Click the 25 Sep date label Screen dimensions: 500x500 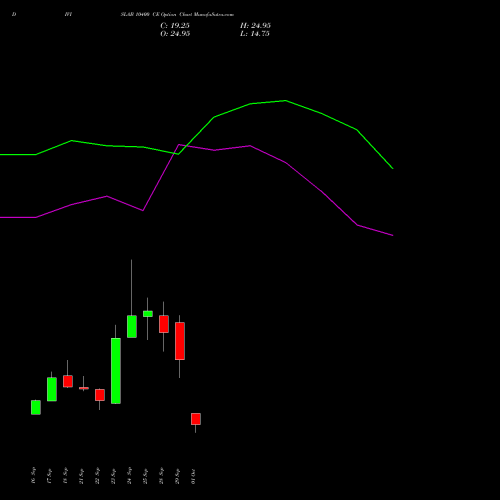[145, 476]
